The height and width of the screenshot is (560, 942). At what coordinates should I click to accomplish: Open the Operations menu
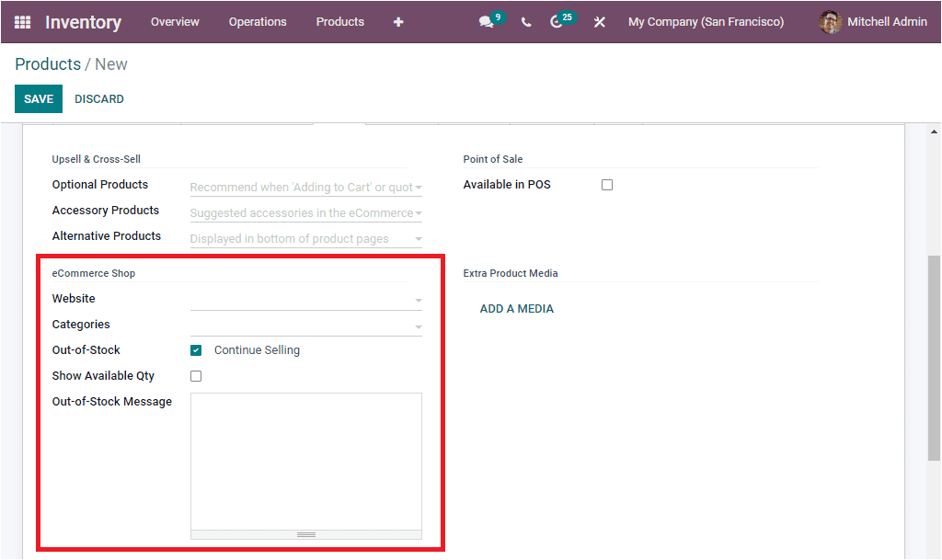[x=258, y=22]
